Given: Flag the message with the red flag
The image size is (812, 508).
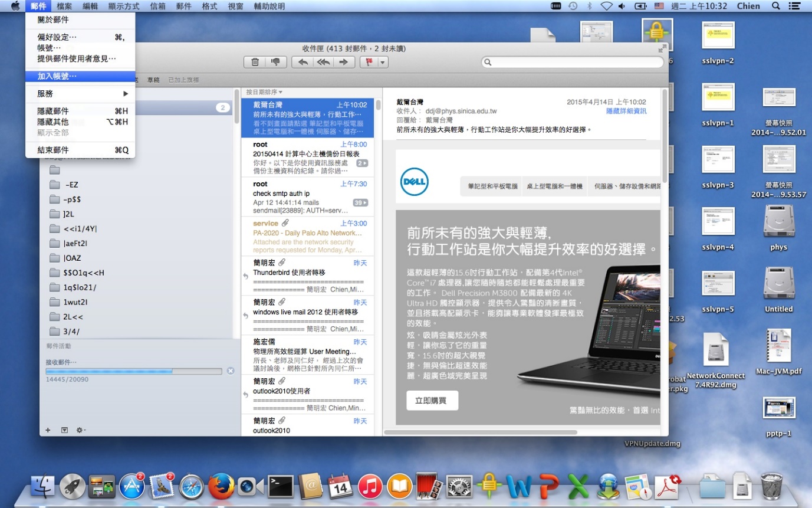Looking at the screenshot, I should (x=369, y=62).
